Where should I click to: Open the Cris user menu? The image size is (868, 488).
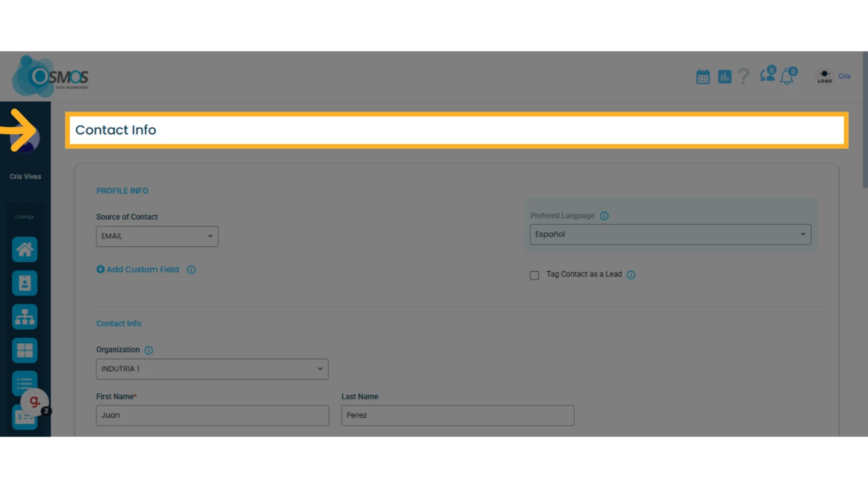(844, 76)
